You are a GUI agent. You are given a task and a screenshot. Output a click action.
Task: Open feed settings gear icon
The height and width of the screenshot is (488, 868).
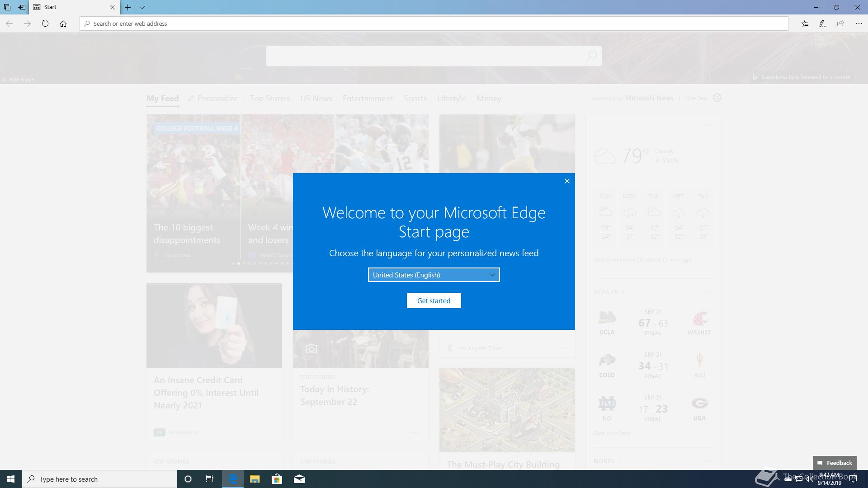[x=717, y=98]
